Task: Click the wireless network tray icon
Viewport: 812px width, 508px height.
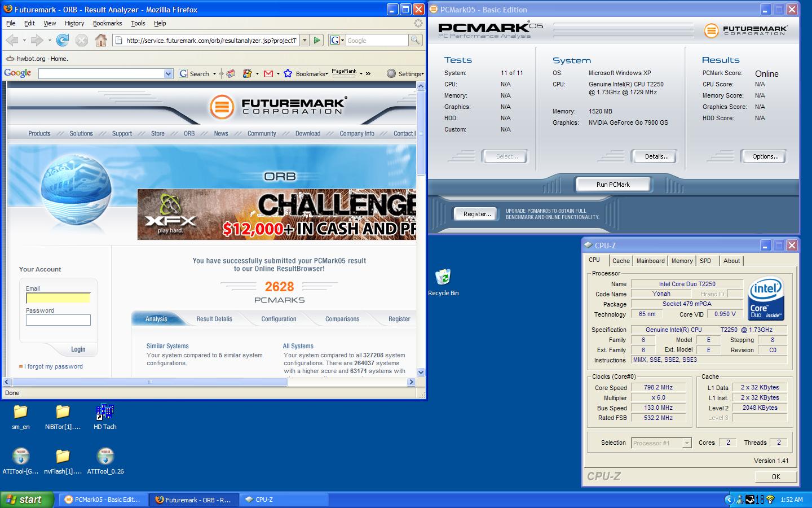Action: point(770,500)
